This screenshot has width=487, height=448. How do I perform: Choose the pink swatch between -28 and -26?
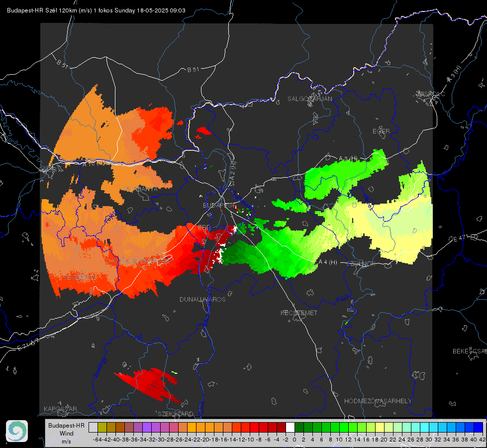(x=174, y=427)
